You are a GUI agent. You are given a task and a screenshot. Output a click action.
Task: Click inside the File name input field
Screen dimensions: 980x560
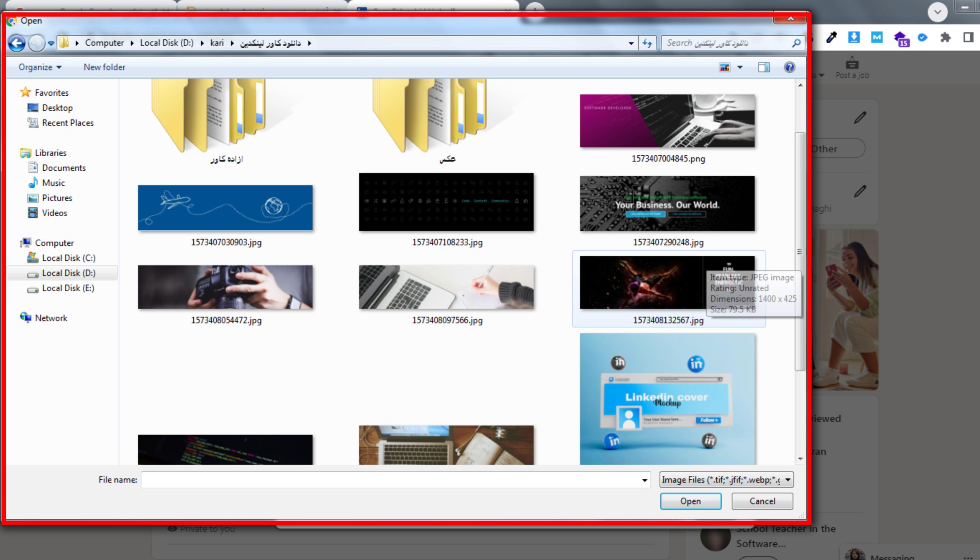click(x=385, y=479)
